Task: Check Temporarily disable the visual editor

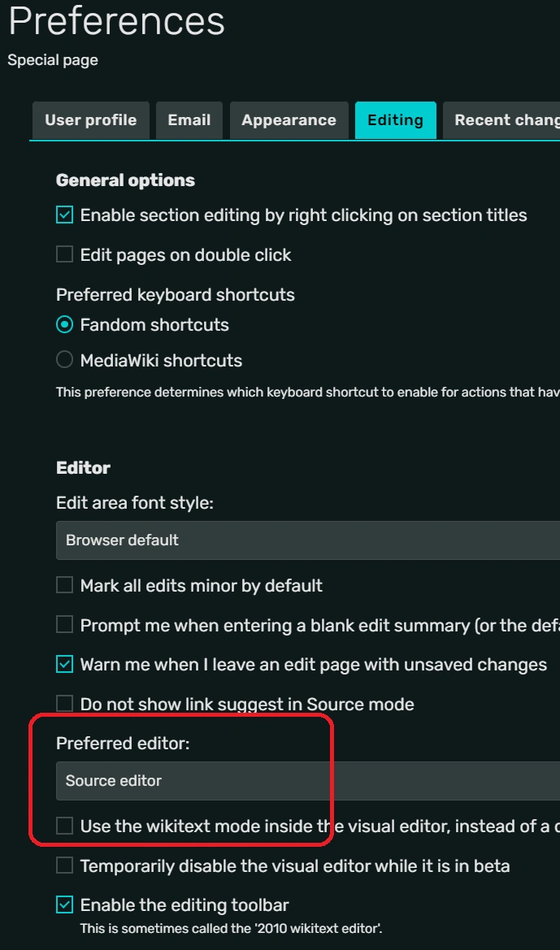Action: (63, 865)
